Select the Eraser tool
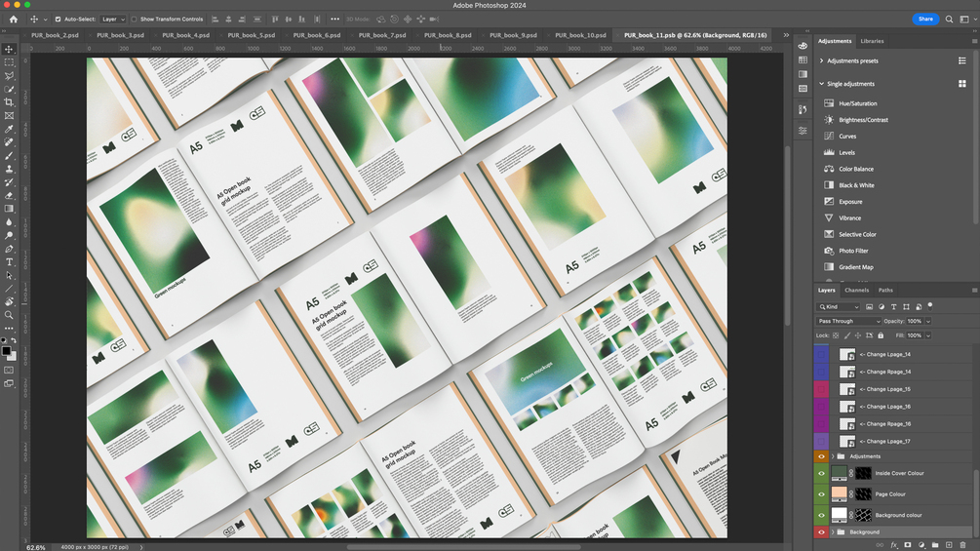980x551 pixels. 9,196
